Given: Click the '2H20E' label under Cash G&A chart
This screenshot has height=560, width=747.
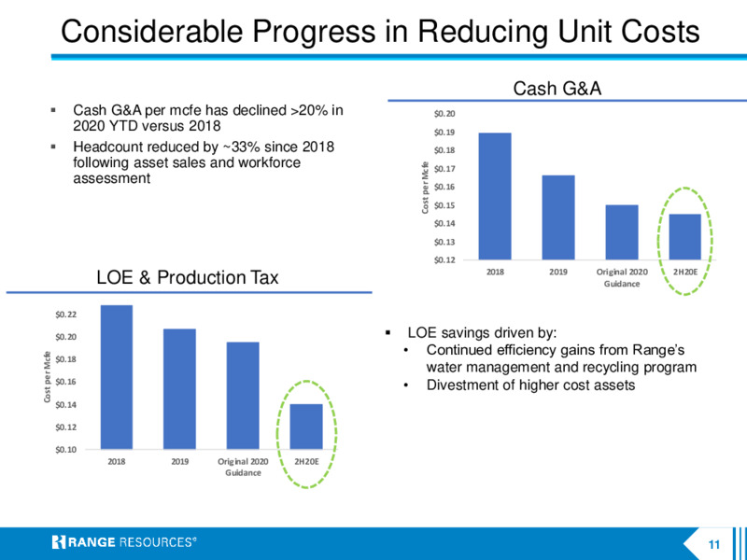Looking at the screenshot, I should coord(685,272).
